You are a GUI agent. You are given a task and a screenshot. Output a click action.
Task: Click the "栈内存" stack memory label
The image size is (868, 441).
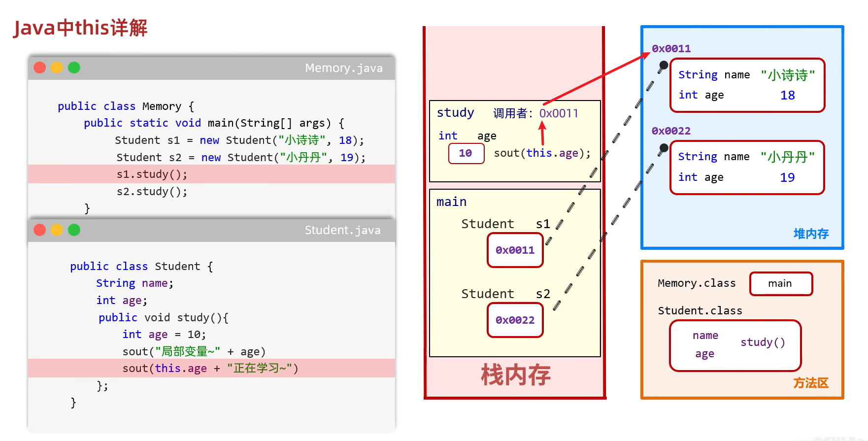(x=515, y=375)
